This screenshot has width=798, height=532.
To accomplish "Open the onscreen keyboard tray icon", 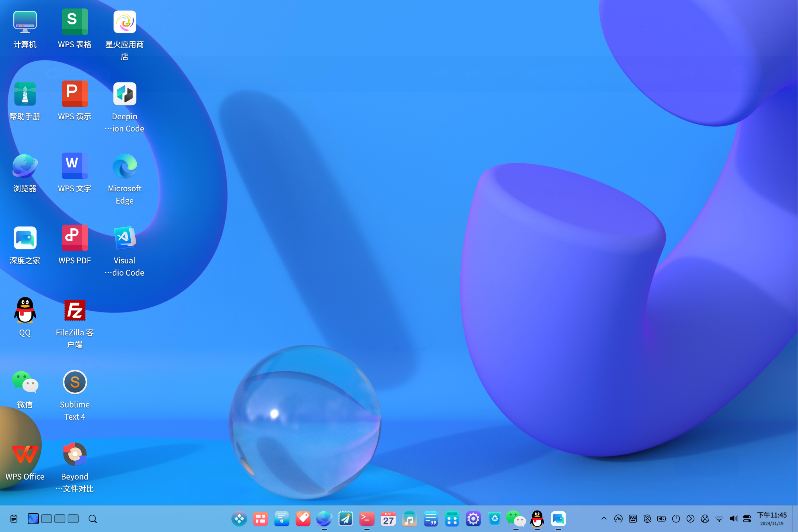I will point(633,519).
